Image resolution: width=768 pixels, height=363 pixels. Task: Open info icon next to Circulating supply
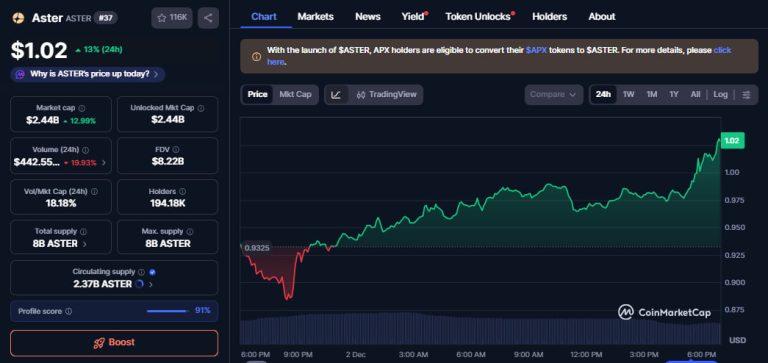point(142,272)
